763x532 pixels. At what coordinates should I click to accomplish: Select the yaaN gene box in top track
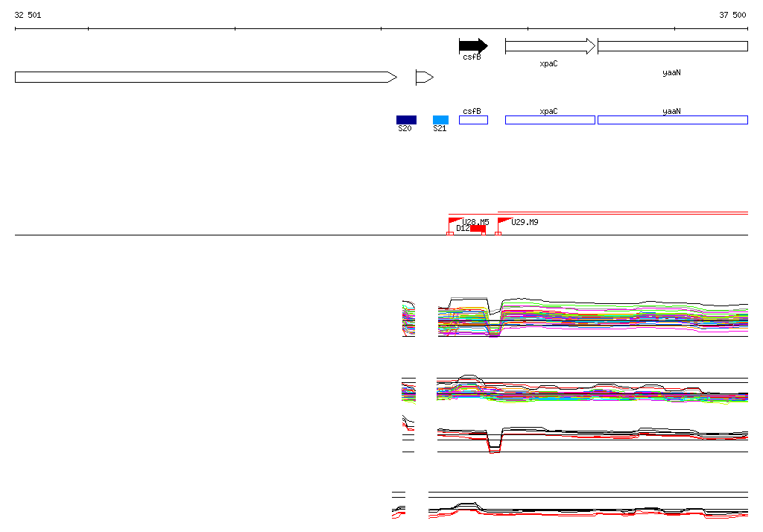[x=673, y=46]
